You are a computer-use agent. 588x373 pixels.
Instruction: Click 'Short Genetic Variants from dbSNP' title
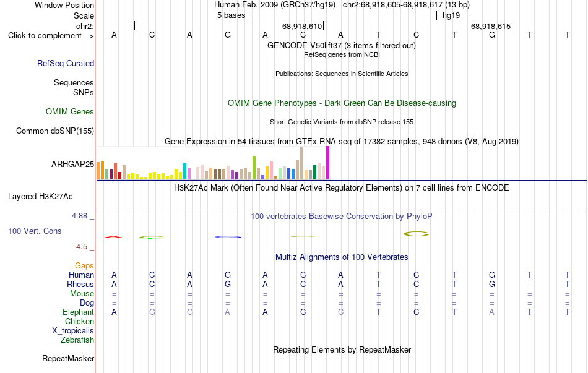(342, 122)
